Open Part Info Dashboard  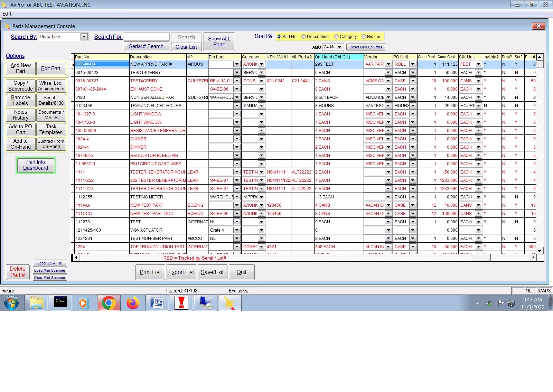36,165
